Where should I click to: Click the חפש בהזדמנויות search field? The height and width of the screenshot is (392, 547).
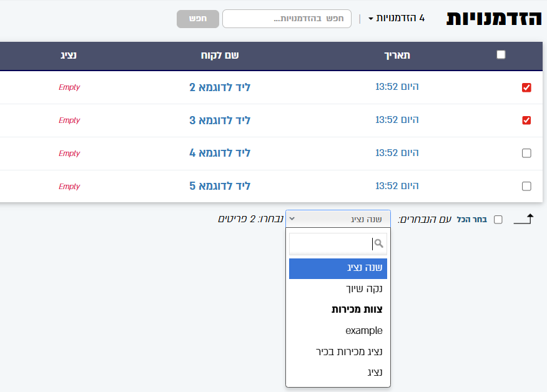[287, 19]
